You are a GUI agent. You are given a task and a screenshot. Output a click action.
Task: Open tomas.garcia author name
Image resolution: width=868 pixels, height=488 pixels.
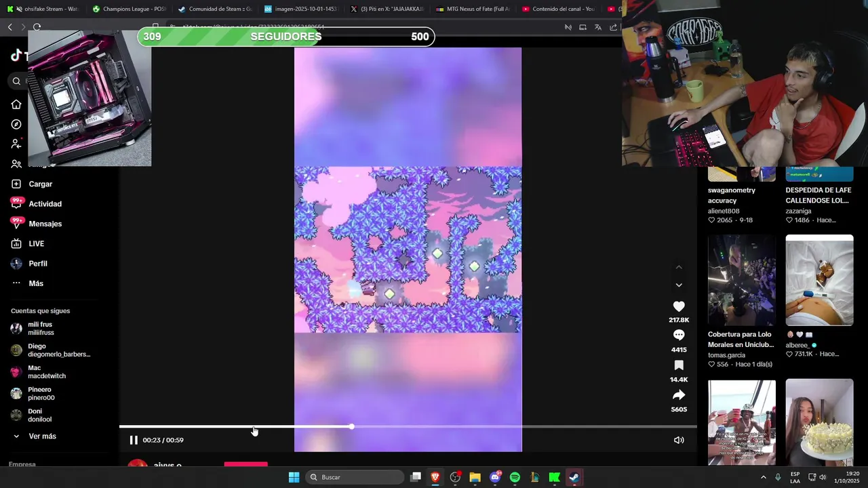(726, 355)
